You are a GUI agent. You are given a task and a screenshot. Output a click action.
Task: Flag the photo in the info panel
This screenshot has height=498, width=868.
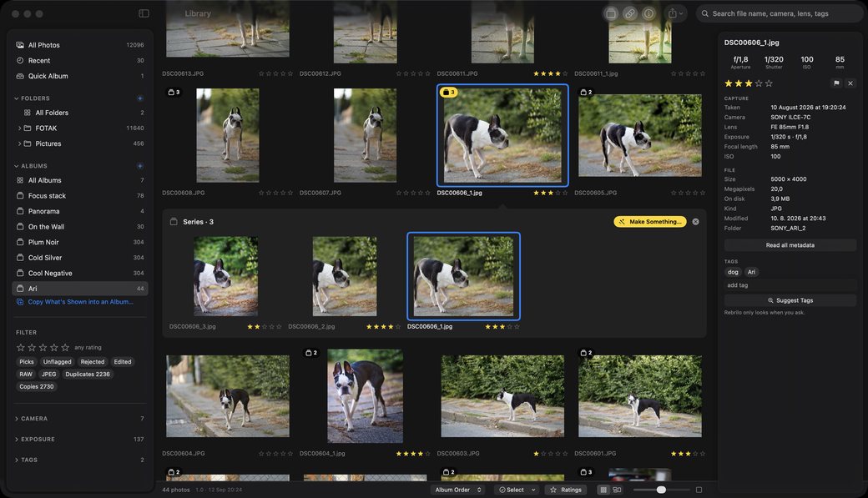click(836, 83)
